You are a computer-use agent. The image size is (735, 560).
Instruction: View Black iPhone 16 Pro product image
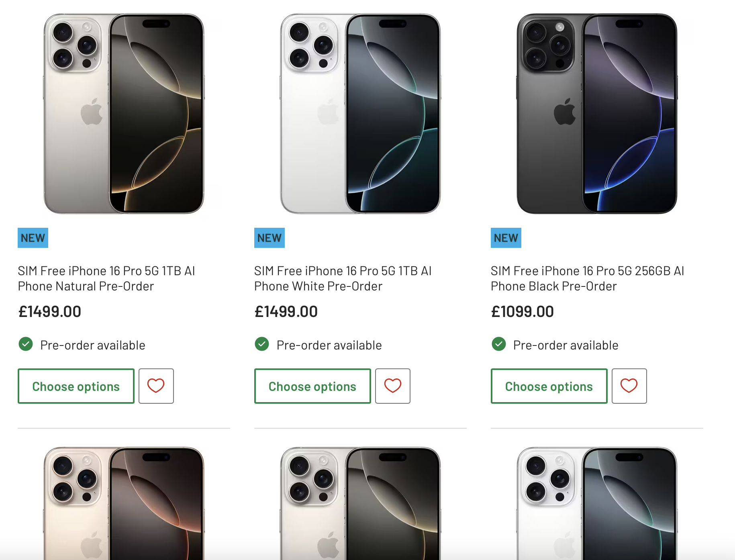(597, 114)
